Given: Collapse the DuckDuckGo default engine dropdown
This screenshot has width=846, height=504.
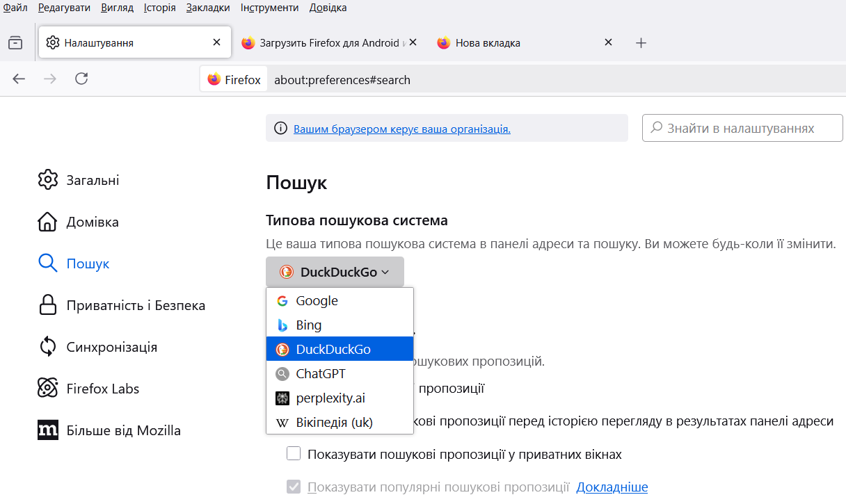Looking at the screenshot, I should (x=335, y=272).
